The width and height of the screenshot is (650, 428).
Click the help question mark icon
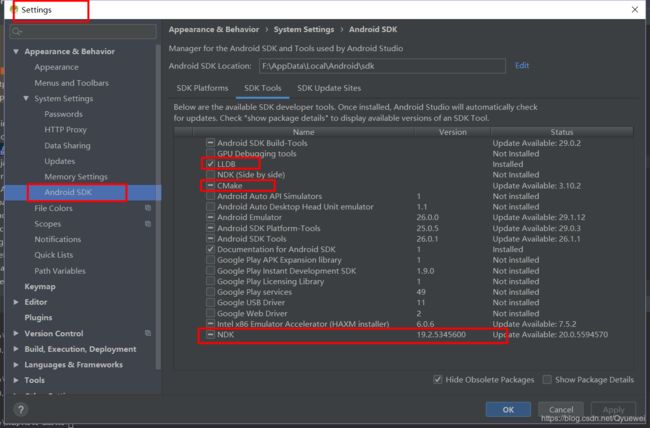[x=21, y=410]
